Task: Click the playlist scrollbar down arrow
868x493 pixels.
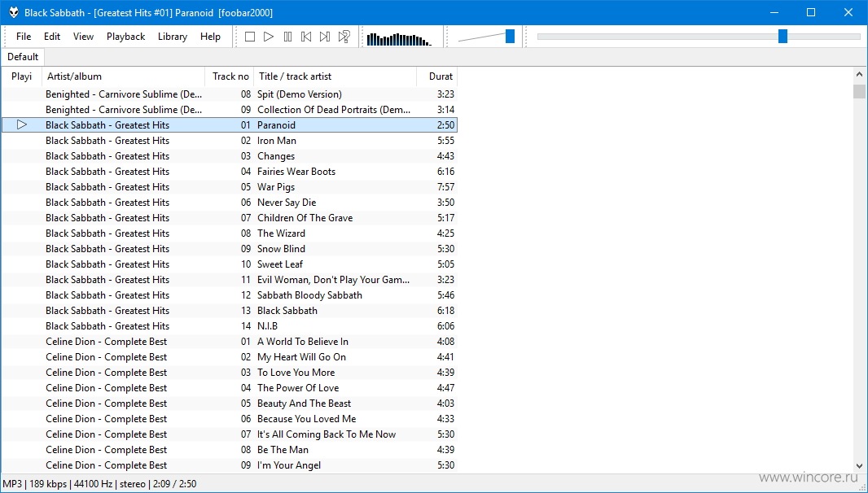Action: click(x=859, y=466)
